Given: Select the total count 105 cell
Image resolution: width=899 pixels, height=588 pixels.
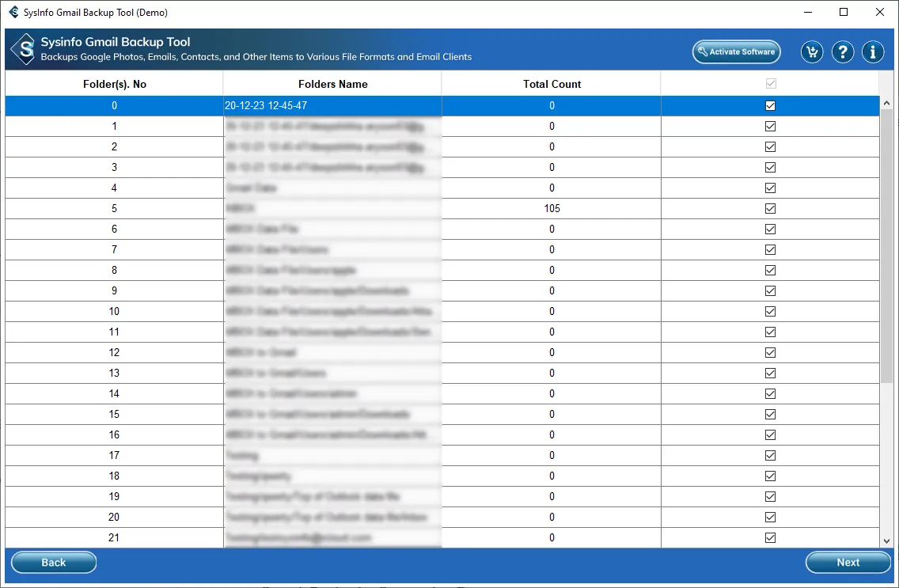Looking at the screenshot, I should click(552, 209).
